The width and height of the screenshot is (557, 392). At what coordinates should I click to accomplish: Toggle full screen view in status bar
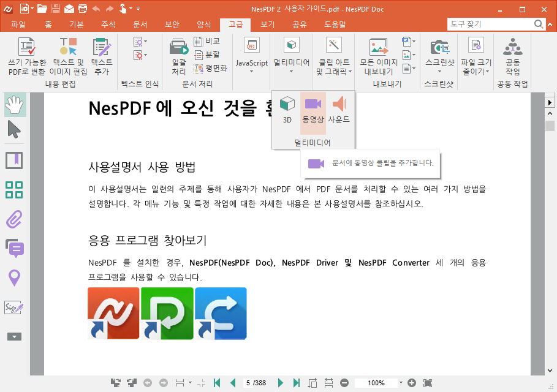point(428,383)
